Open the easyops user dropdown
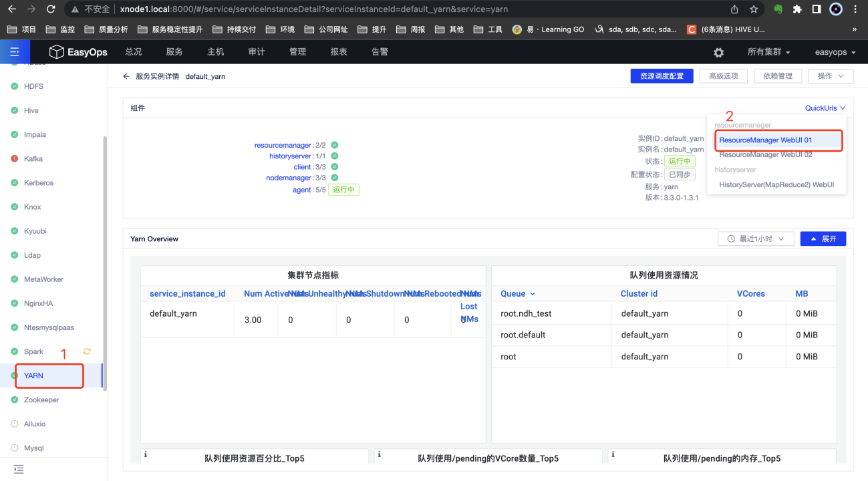This screenshot has height=481, width=868. click(835, 52)
